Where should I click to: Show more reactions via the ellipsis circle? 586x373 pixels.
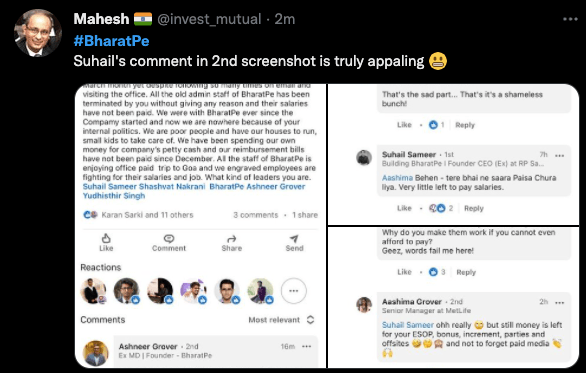294,291
